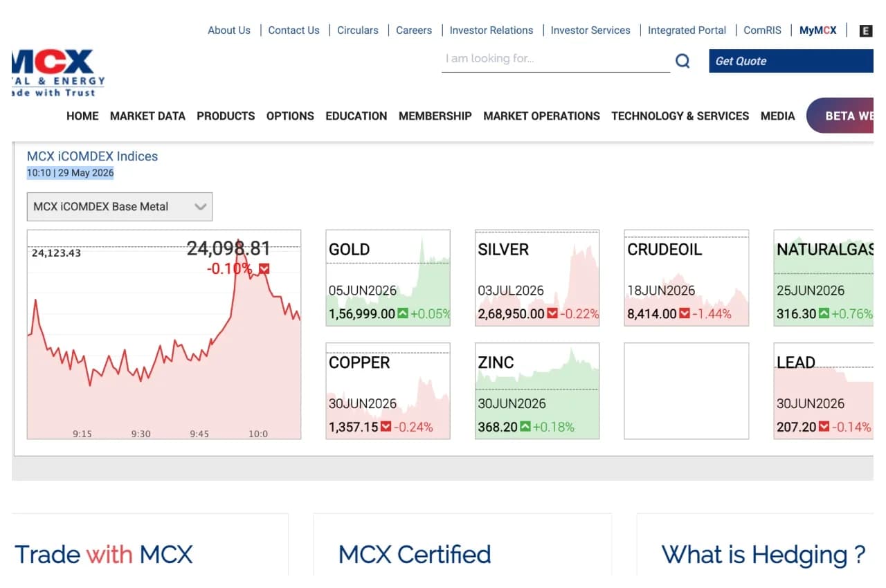Open the HOME menu
The width and height of the screenshot is (886, 588).
82,116
